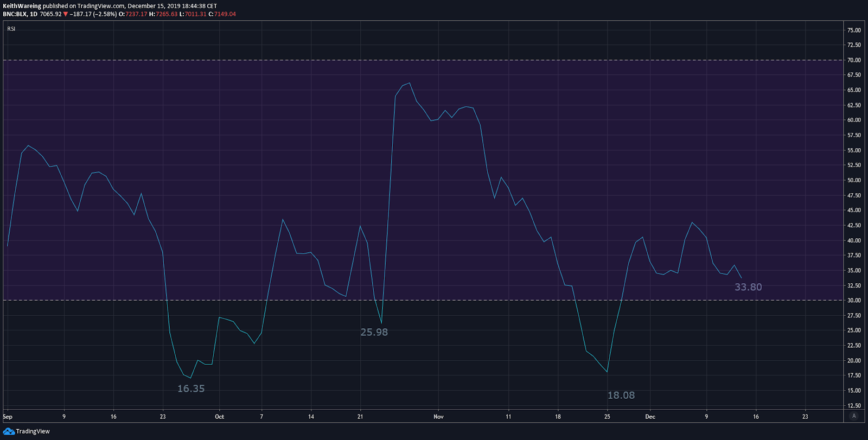
Task: Click the 21 date label
Action: (360, 417)
